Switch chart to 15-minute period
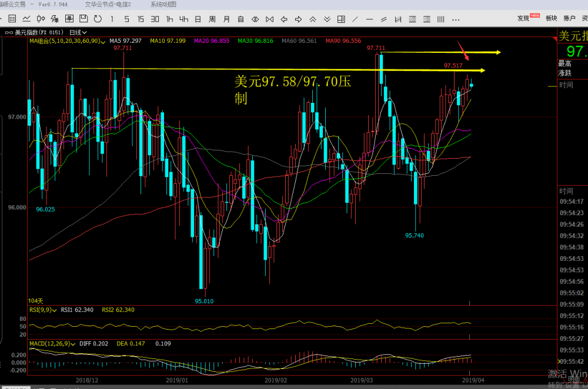The height and width of the screenshot is (389, 588). pos(141,19)
